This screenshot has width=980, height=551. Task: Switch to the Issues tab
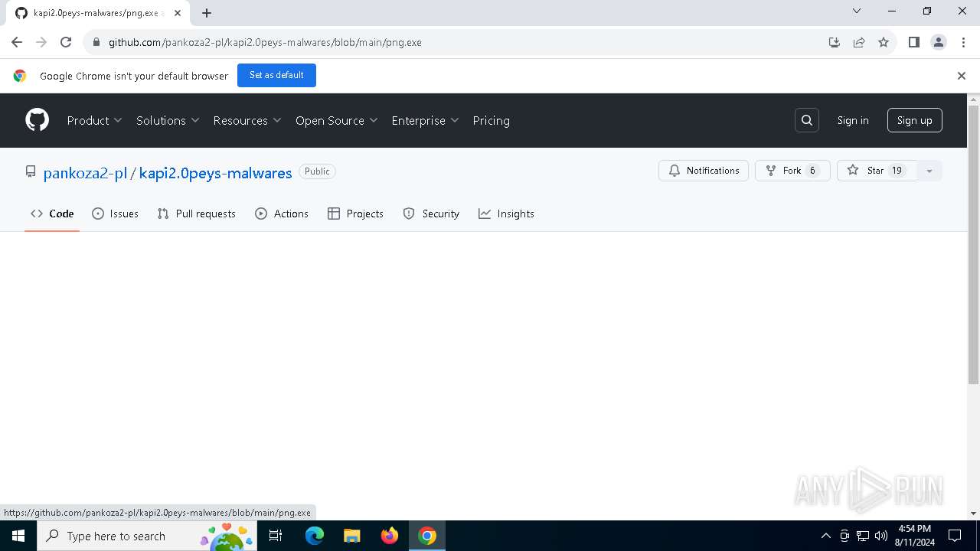tap(115, 214)
